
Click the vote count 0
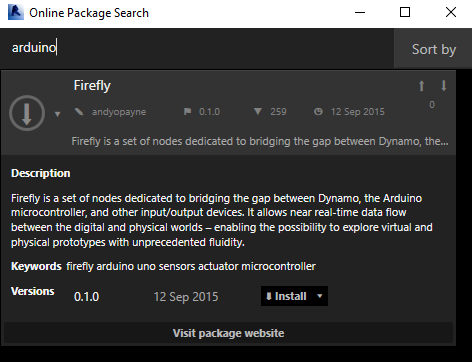[x=432, y=105]
